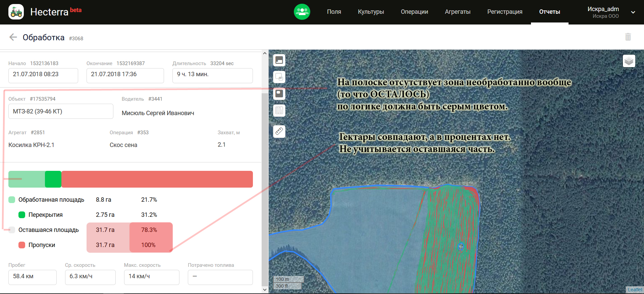
Task: Toggle the overlaps map overlay button
Action: (279, 77)
